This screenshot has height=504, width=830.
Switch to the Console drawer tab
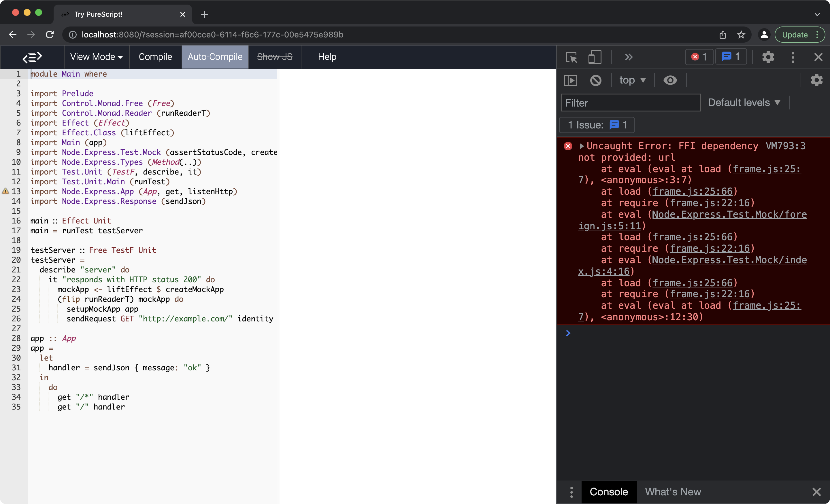(x=608, y=492)
